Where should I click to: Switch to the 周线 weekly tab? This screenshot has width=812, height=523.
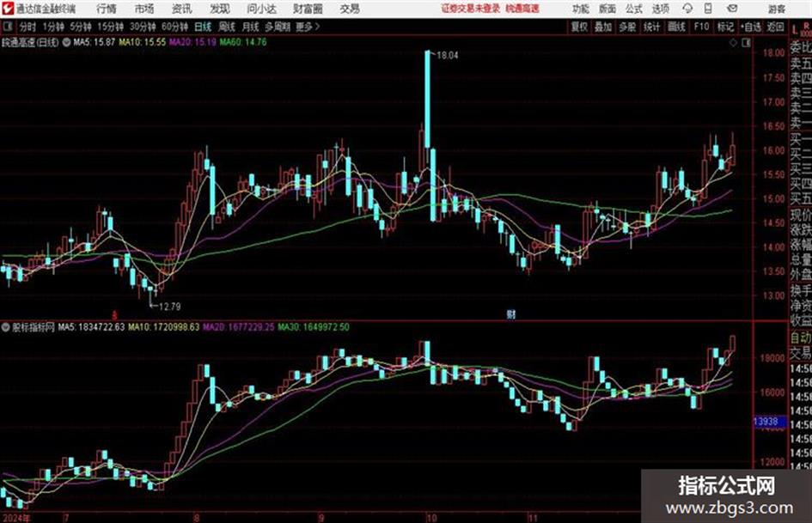coord(227,27)
